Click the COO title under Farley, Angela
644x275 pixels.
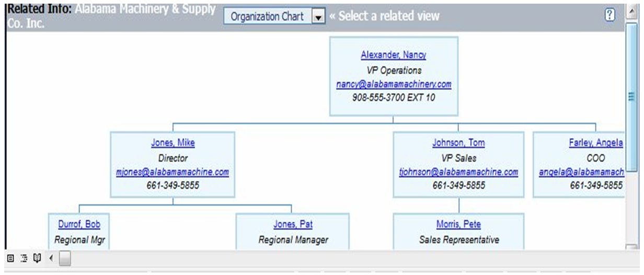596,158
